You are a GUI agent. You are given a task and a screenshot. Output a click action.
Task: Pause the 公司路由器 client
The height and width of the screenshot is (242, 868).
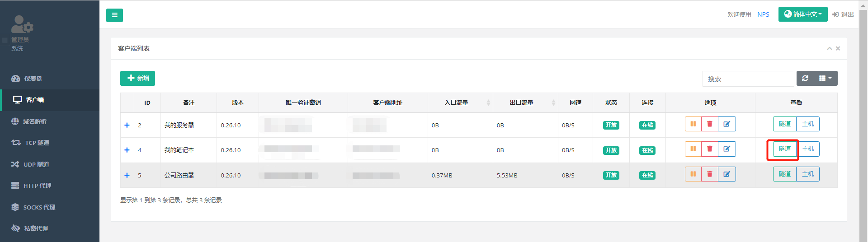(693, 174)
